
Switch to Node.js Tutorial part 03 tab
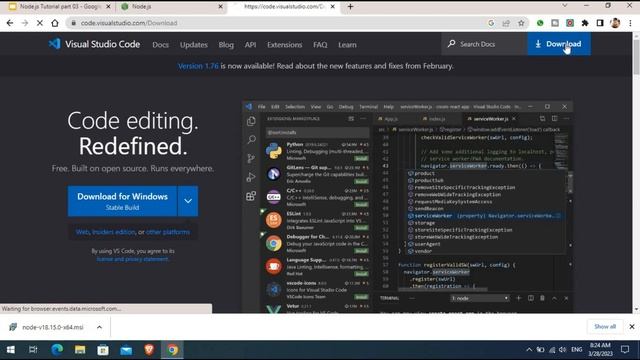click(60, 7)
